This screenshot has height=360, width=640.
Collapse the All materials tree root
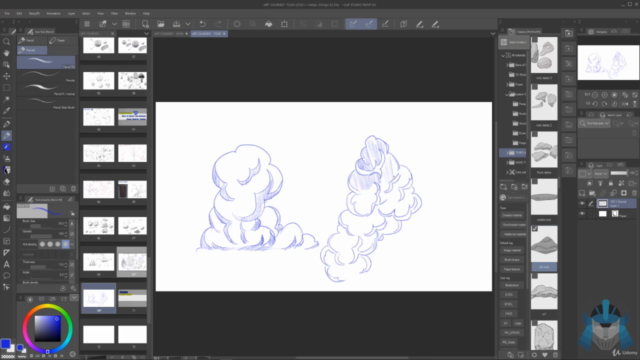point(503,55)
